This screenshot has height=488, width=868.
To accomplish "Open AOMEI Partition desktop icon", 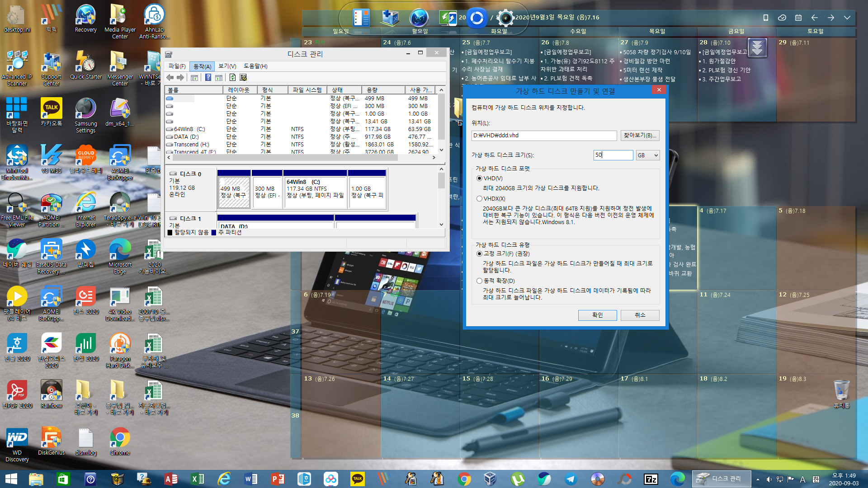I will pos(52,210).
